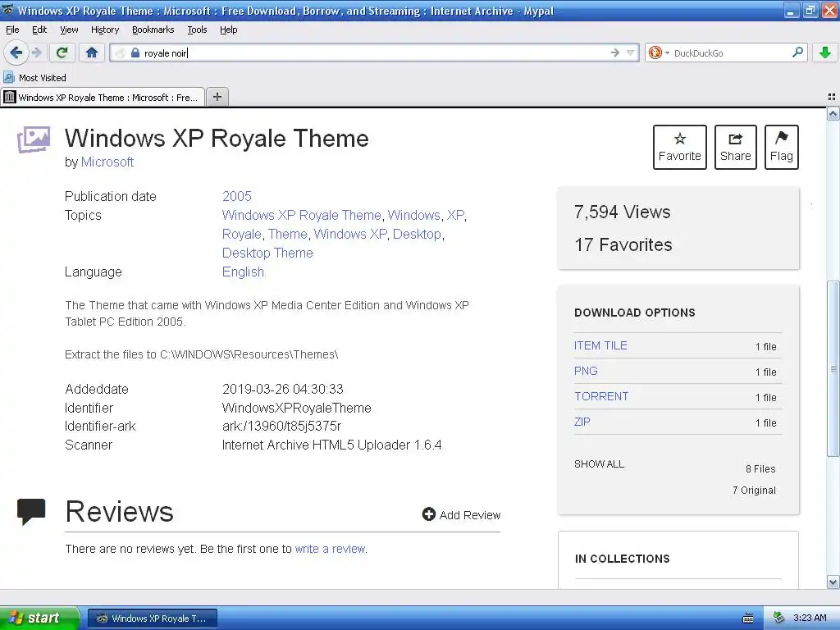Click the go arrow in the address bar
840x630 pixels.
click(x=614, y=52)
